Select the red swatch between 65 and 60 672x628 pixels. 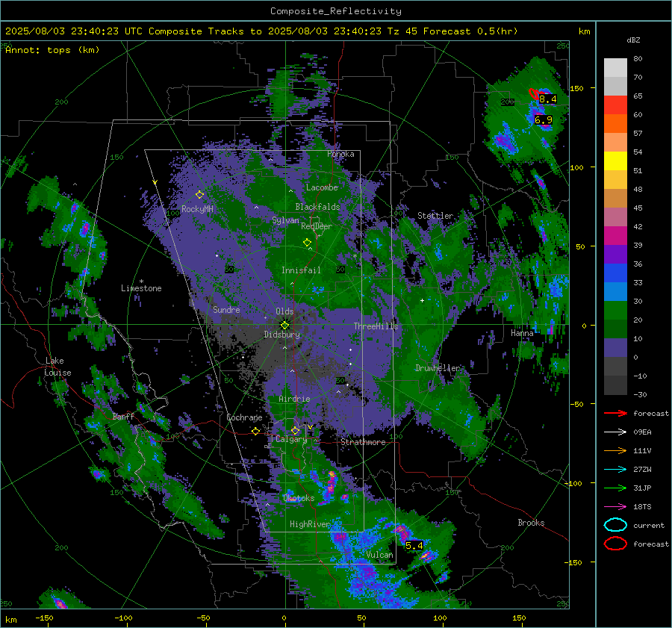click(x=615, y=105)
